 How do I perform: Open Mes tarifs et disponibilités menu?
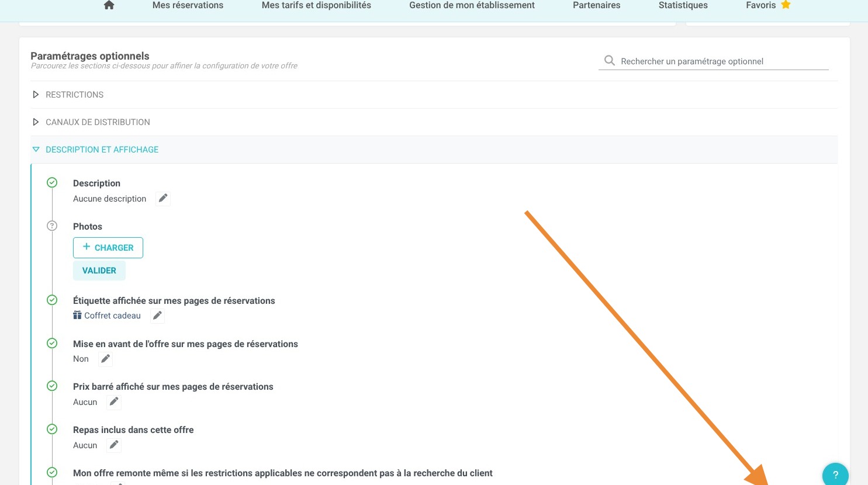(x=316, y=5)
